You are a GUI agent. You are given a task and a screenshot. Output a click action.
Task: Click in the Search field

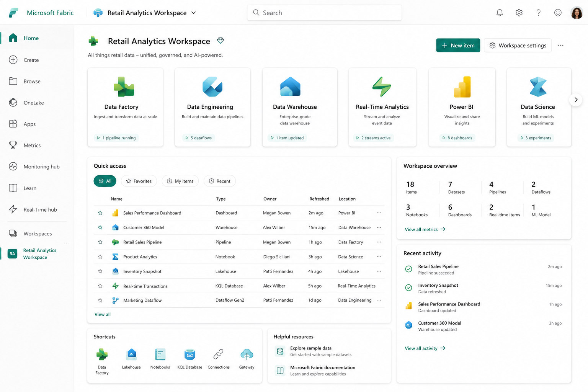point(325,13)
